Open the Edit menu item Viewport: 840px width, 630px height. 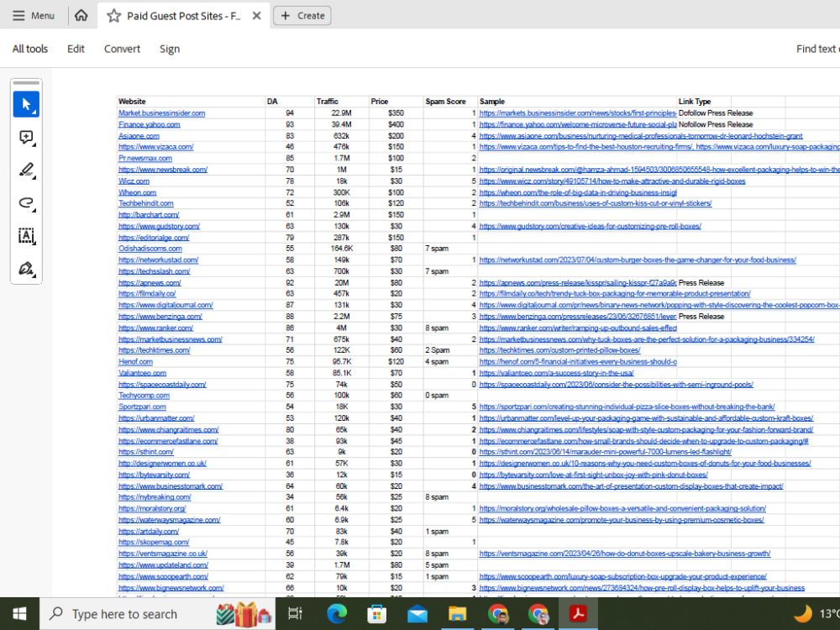coord(76,49)
